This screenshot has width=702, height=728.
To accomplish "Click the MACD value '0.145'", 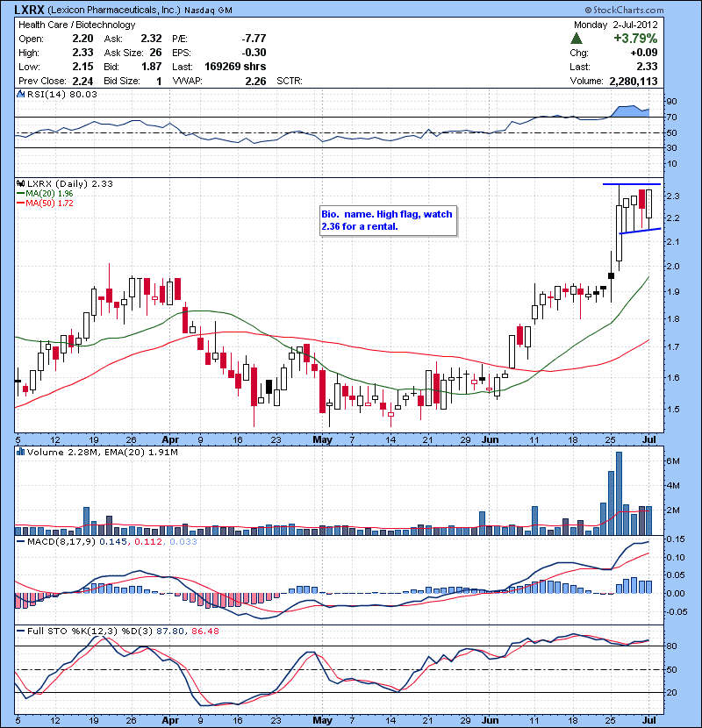I will (x=113, y=542).
